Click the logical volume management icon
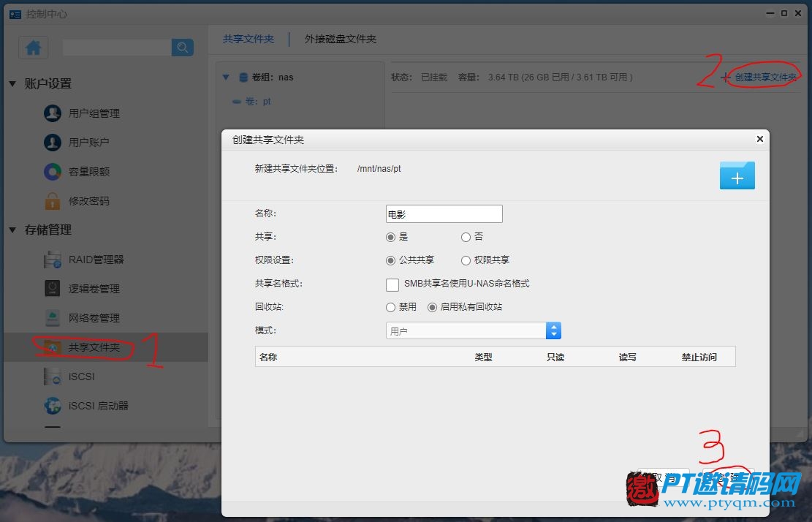 click(x=53, y=289)
